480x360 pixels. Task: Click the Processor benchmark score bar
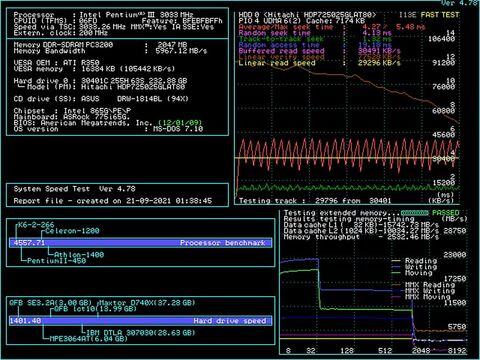(141, 243)
